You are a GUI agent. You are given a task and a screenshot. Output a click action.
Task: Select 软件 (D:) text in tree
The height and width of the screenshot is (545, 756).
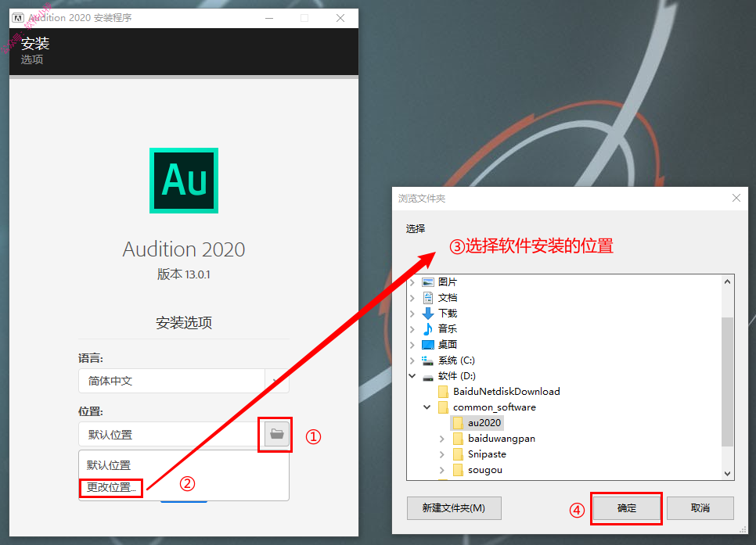click(x=456, y=376)
